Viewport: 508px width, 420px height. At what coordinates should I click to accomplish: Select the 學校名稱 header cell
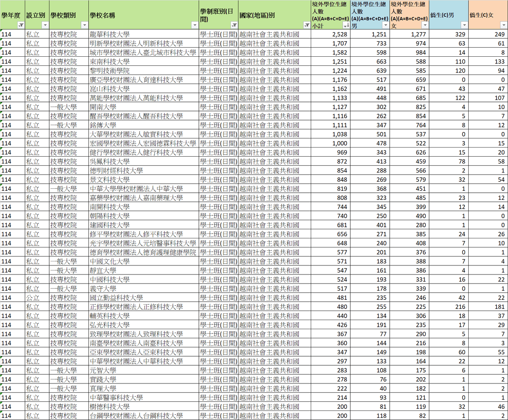[144, 15]
